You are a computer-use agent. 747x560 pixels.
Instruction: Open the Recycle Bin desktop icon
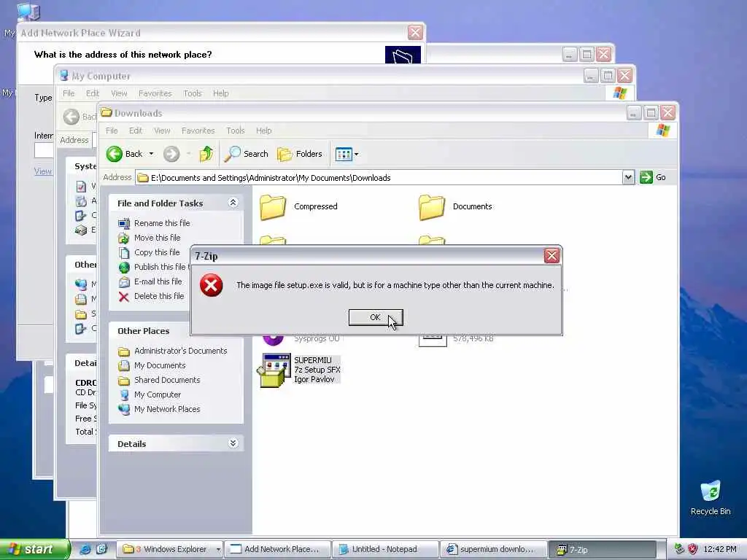(x=711, y=498)
